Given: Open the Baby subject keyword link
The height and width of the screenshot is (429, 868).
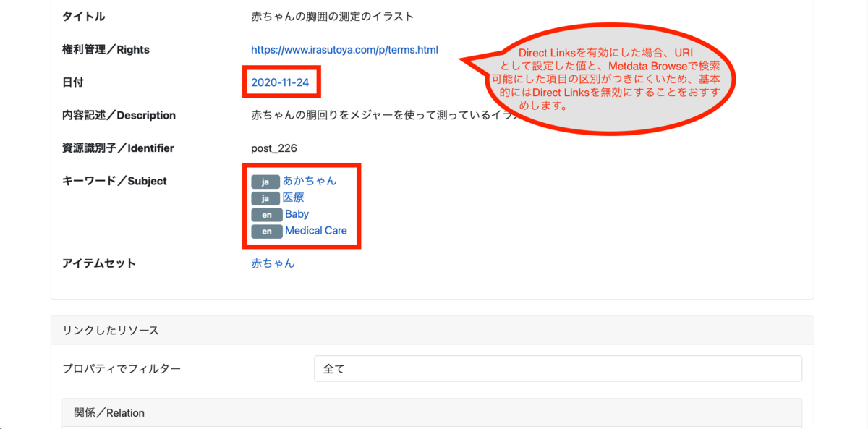Looking at the screenshot, I should click(297, 214).
